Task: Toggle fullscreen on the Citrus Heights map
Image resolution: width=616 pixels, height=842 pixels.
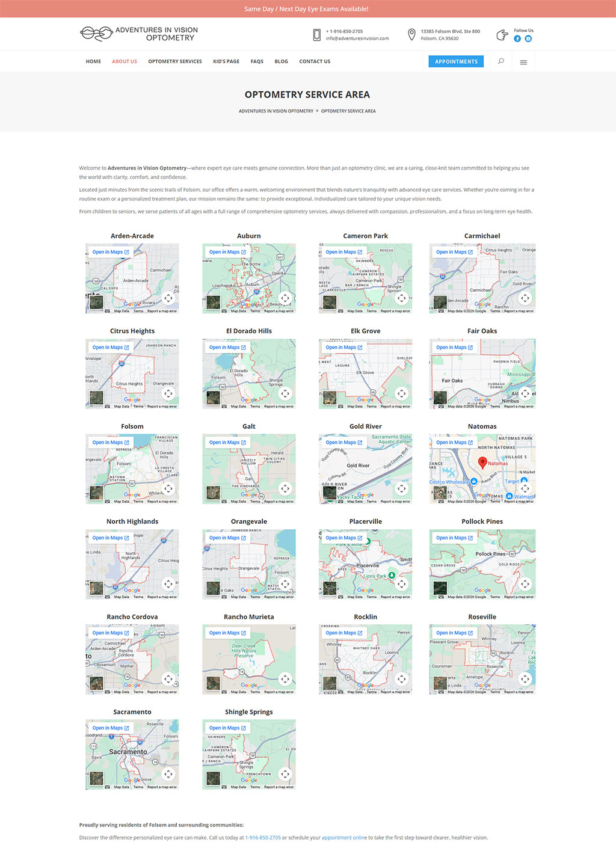Action: pyautogui.click(x=168, y=393)
